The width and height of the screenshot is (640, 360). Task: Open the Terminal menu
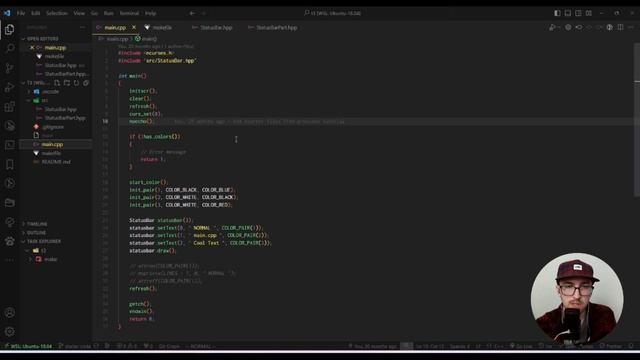[x=129, y=13]
